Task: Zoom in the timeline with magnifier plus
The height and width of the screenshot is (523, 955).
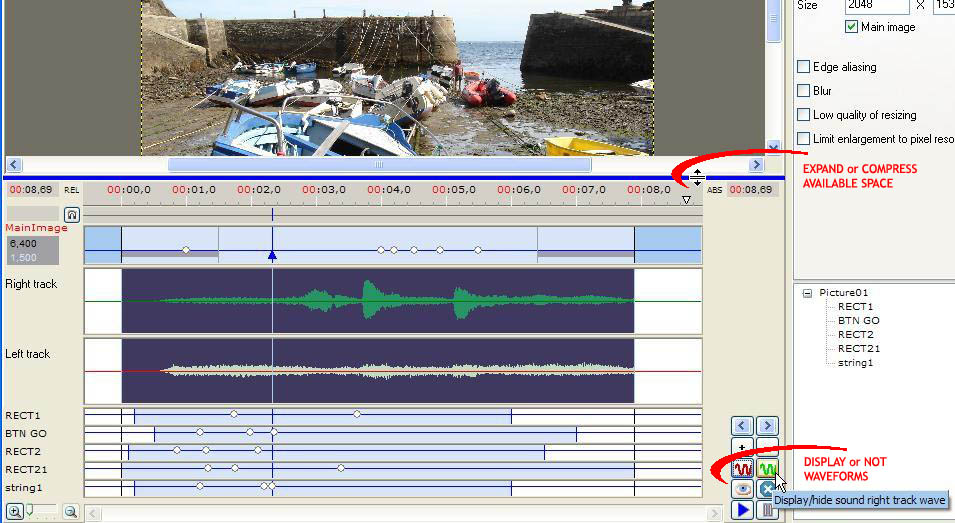Action: click(x=15, y=512)
